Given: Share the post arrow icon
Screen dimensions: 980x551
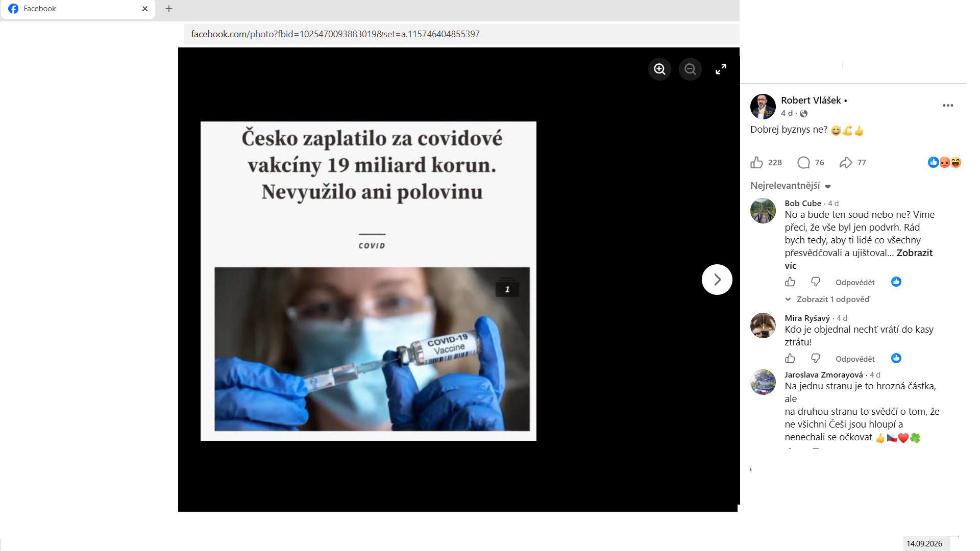Looking at the screenshot, I should point(846,162).
